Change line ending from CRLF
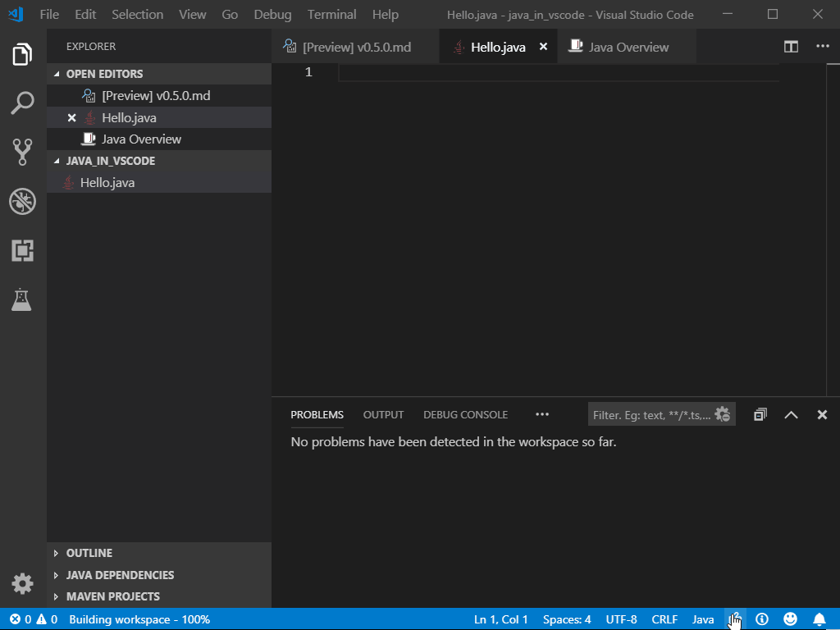840x630 pixels. 664,619
